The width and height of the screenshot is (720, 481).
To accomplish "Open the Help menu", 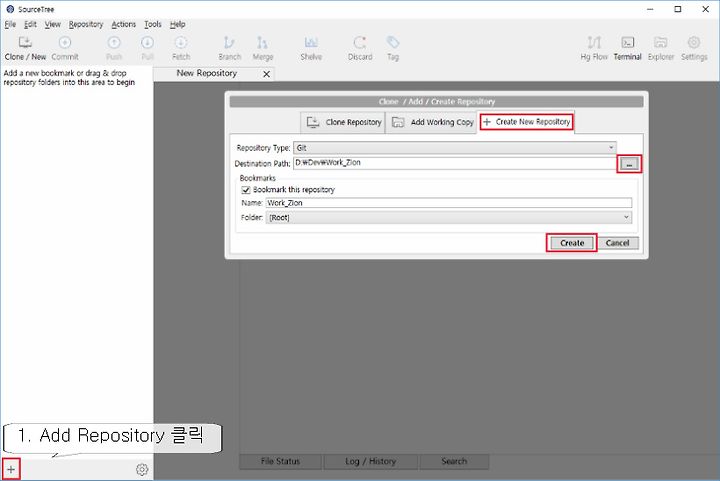I will click(177, 24).
